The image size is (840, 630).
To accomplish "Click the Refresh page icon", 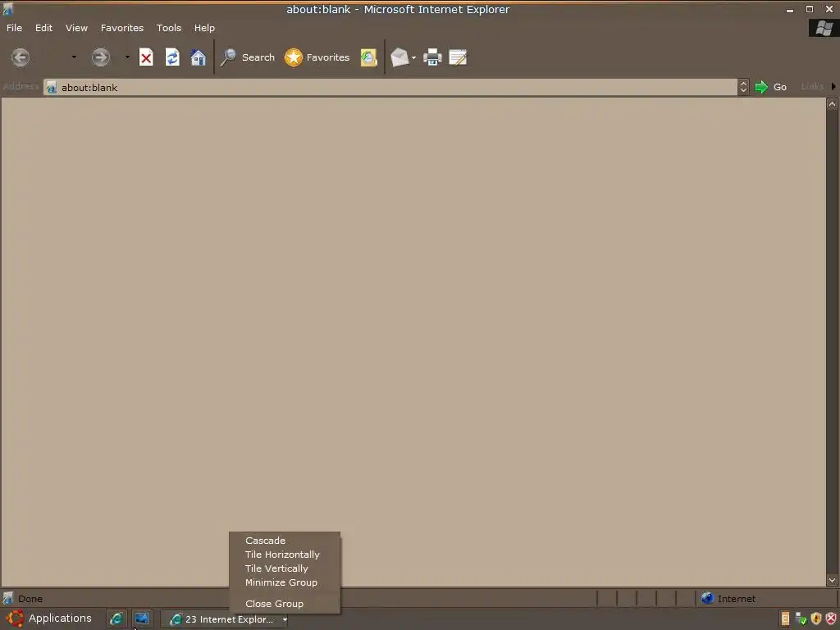I will click(x=172, y=57).
